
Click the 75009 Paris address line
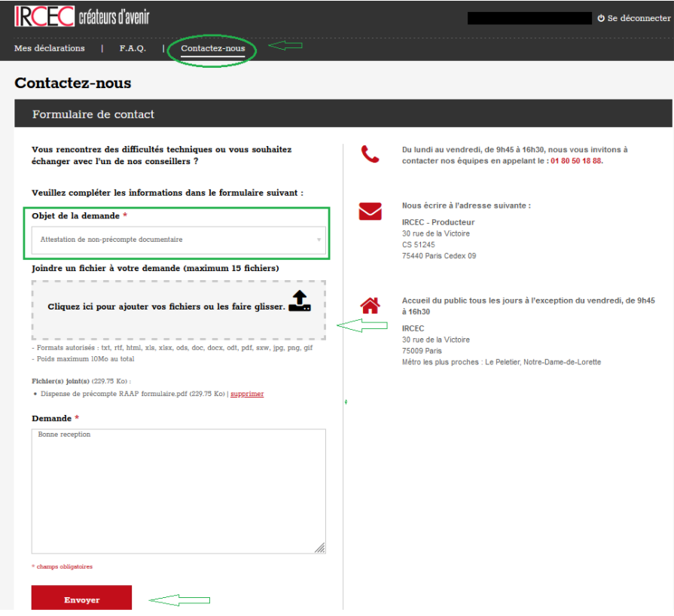click(x=422, y=351)
